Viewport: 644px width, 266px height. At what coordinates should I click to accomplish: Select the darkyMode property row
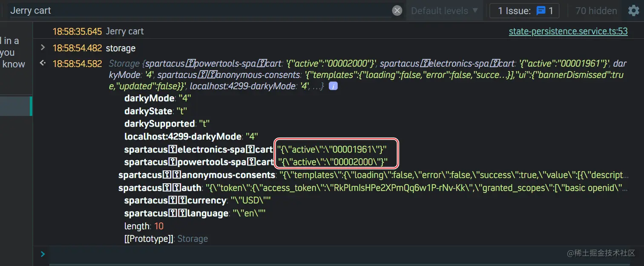(158, 98)
